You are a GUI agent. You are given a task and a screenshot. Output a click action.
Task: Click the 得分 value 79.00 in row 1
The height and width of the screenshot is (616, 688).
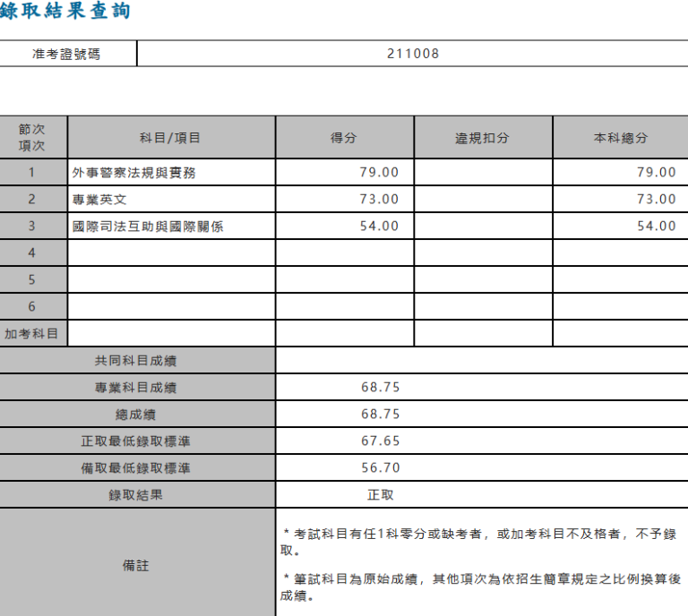pyautogui.click(x=379, y=172)
